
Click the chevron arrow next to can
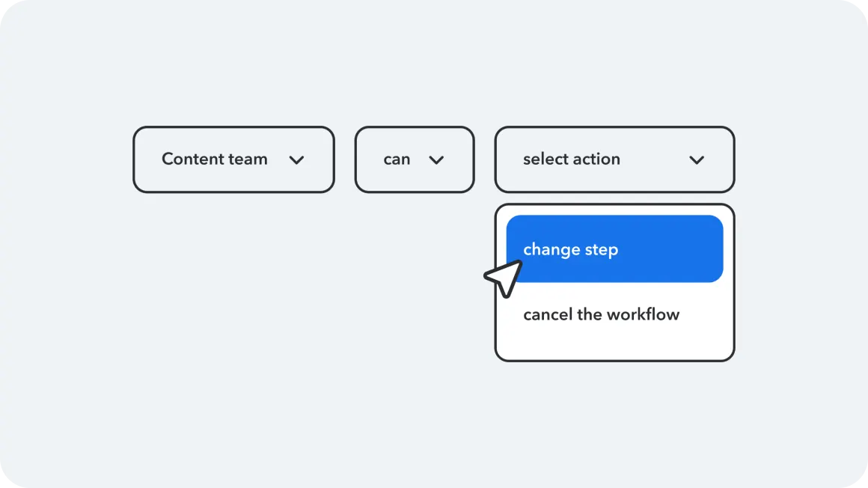[x=436, y=159]
